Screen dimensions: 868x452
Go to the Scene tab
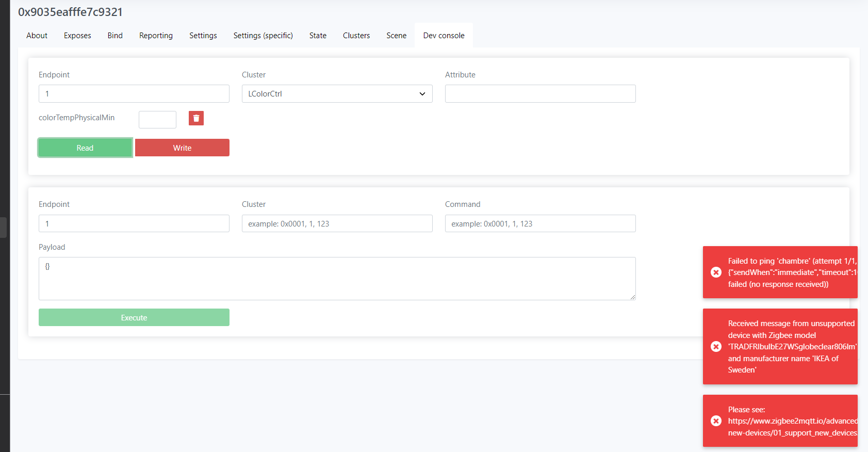[396, 36]
